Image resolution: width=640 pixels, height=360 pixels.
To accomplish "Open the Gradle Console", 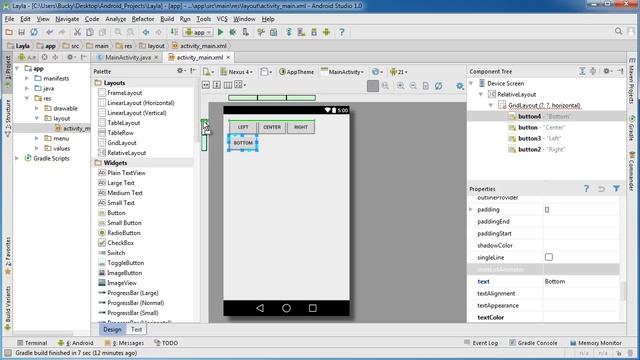I will (x=533, y=343).
